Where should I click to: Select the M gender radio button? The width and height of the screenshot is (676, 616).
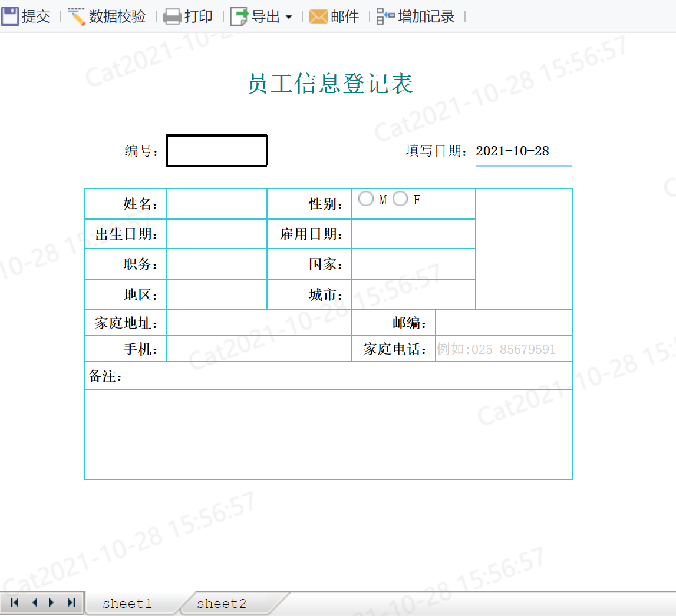click(366, 198)
